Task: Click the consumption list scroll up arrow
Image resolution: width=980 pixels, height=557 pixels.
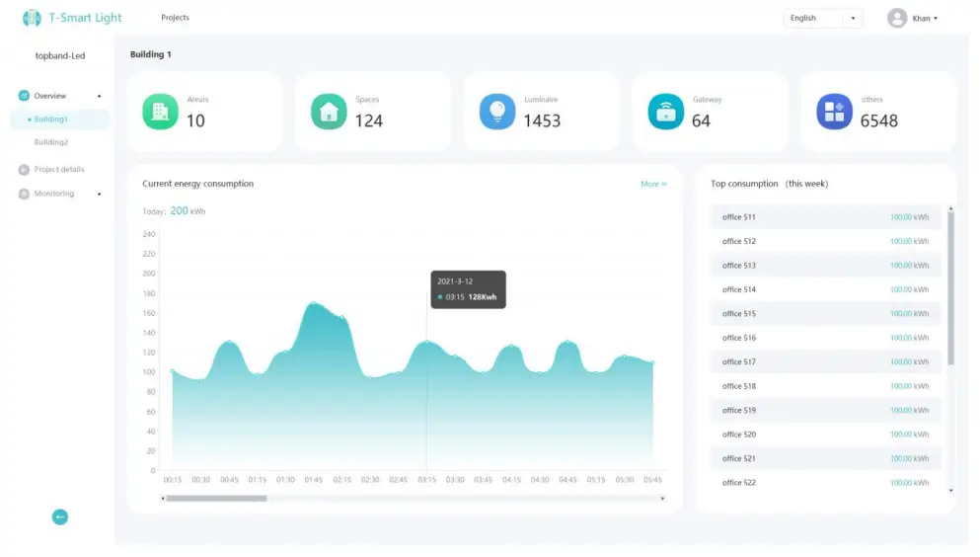Action: tap(950, 208)
